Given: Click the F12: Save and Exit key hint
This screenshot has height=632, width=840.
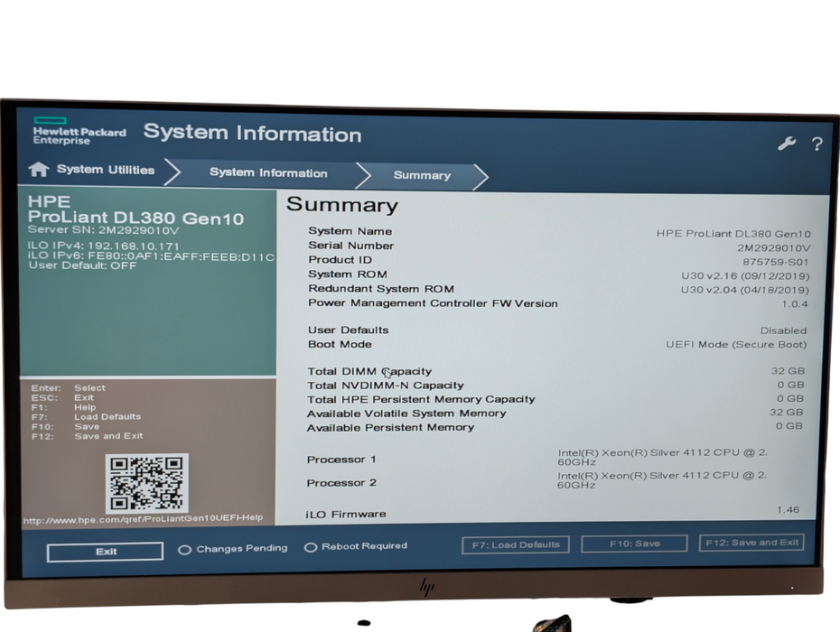Looking at the screenshot, I should pos(88,436).
